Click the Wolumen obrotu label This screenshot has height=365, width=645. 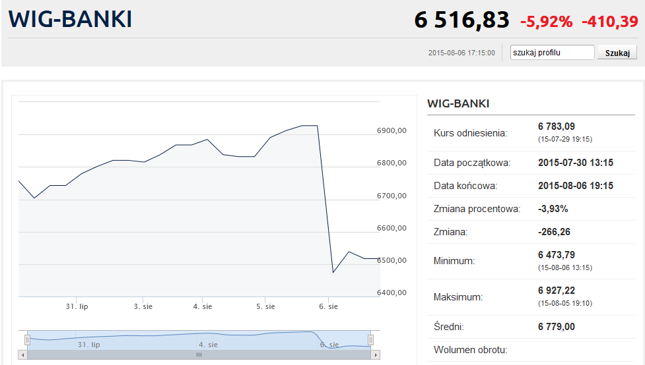click(470, 350)
